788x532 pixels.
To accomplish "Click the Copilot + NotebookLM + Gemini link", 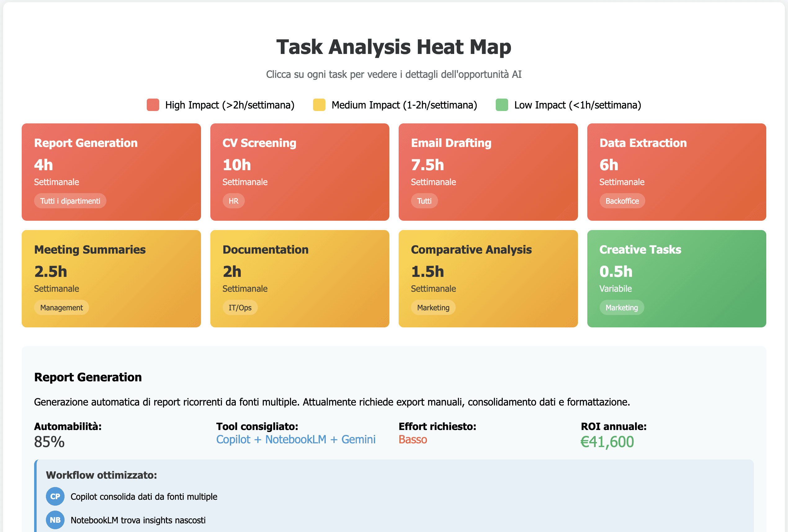I will click(296, 440).
